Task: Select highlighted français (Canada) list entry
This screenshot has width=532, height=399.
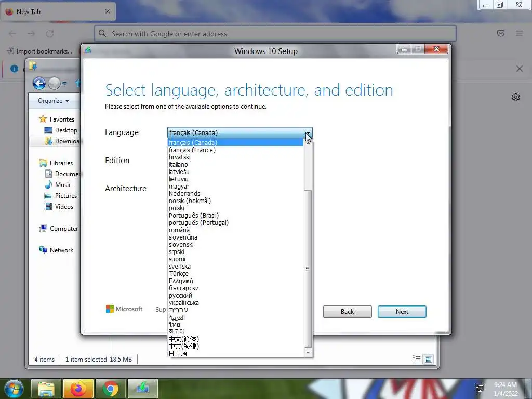Action: coord(236,142)
